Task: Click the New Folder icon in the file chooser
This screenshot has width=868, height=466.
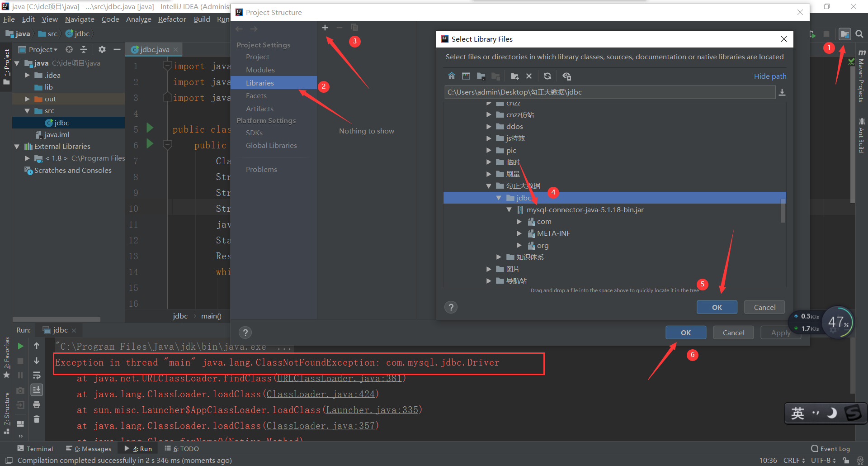Action: (514, 76)
